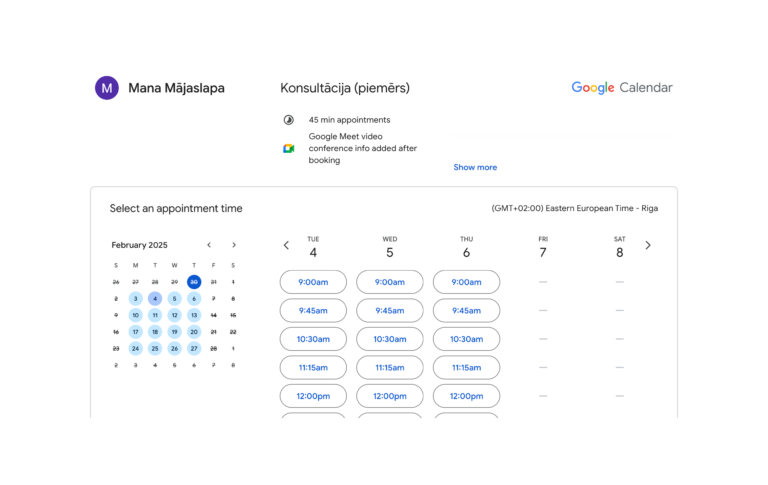Show previous days with left arrow by TUE
The image size is (768, 485).
tap(287, 245)
